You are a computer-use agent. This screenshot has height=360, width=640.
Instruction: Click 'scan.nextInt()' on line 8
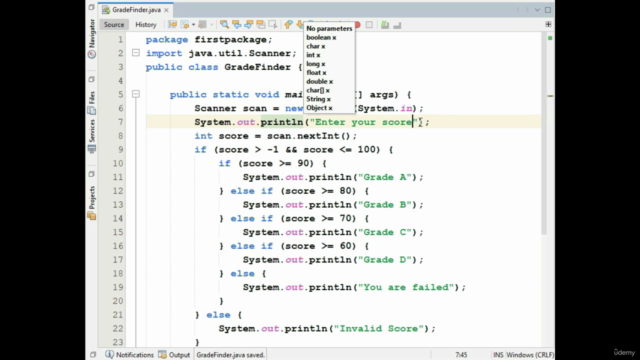pyautogui.click(x=309, y=136)
